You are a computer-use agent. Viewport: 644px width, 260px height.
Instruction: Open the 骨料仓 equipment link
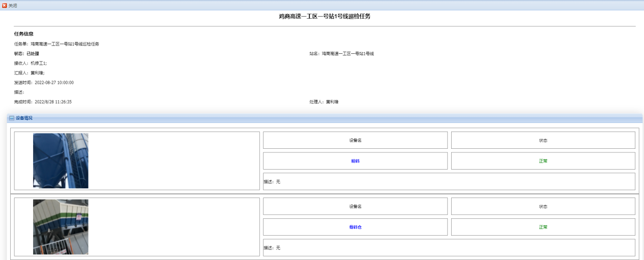pyautogui.click(x=355, y=227)
